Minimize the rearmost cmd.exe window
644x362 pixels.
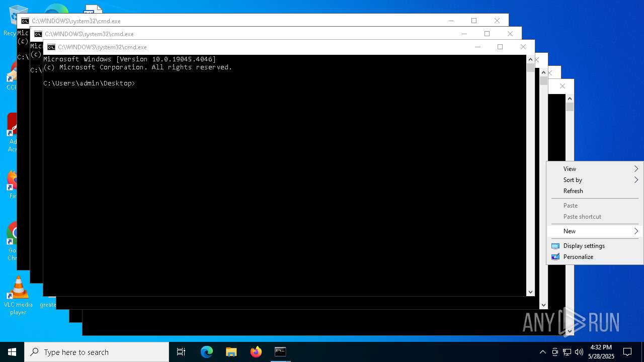451,21
